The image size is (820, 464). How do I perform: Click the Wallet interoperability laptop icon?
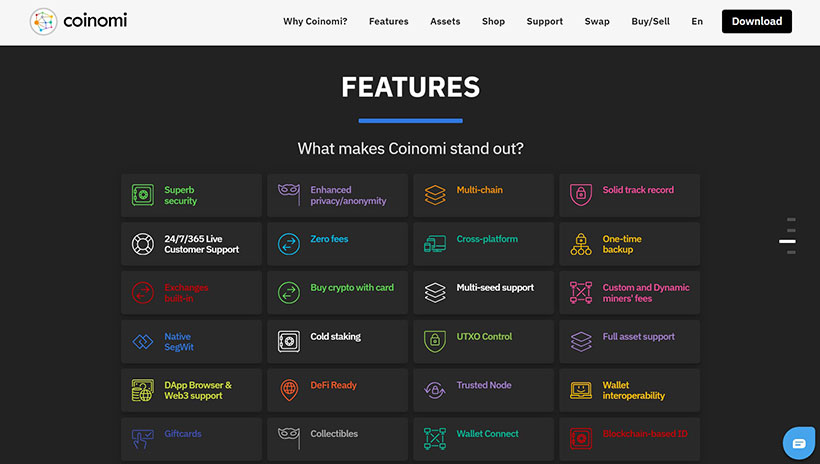pos(581,390)
